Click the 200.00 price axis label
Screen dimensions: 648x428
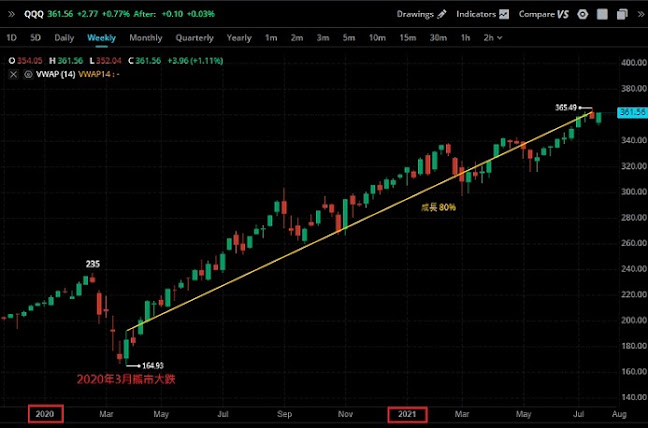pos(634,320)
